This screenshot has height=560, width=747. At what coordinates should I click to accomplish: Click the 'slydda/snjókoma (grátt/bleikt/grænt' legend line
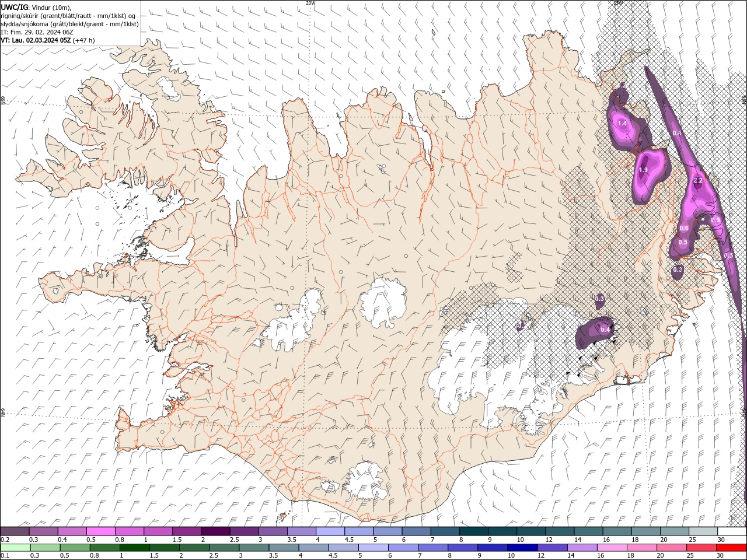(x=70, y=24)
